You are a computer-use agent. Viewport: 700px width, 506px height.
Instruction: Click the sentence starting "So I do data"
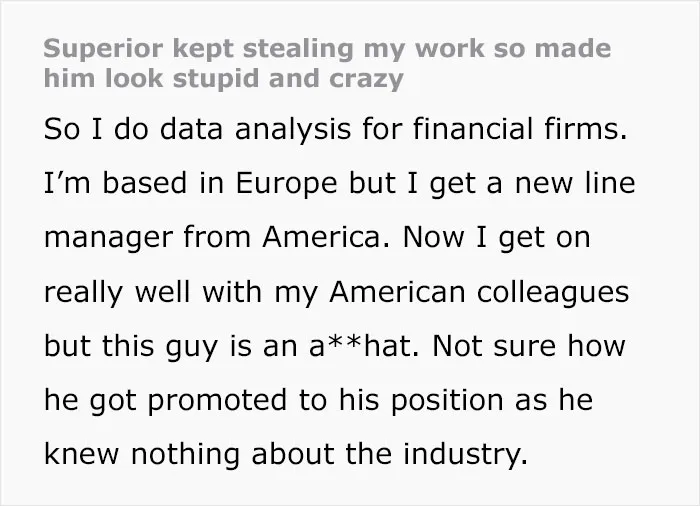pos(335,129)
